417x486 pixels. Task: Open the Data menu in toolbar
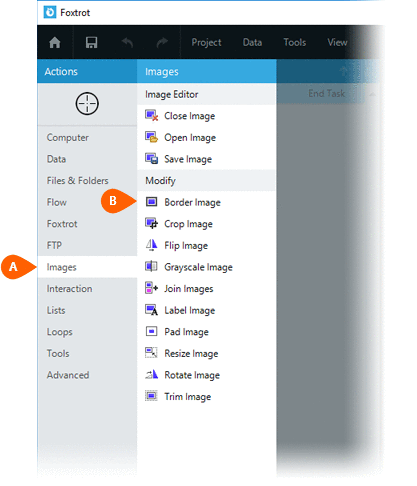[252, 42]
